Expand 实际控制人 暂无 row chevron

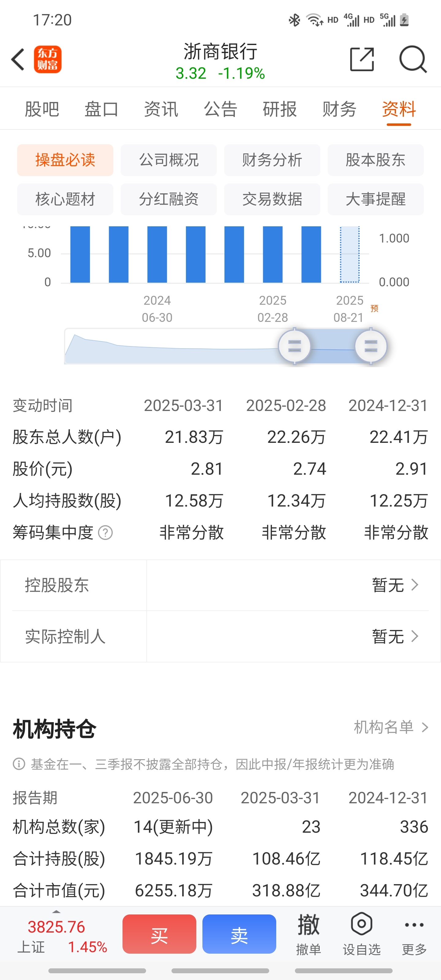(415, 636)
